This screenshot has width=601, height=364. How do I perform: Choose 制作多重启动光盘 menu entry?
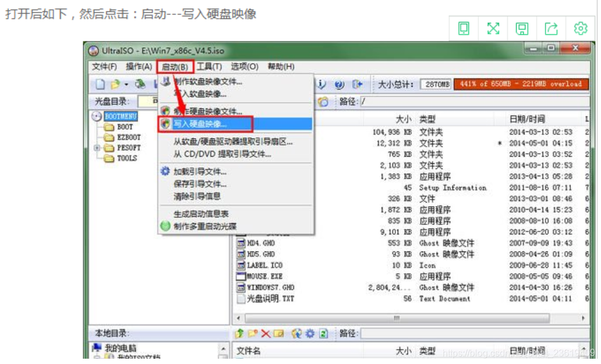tap(236, 226)
